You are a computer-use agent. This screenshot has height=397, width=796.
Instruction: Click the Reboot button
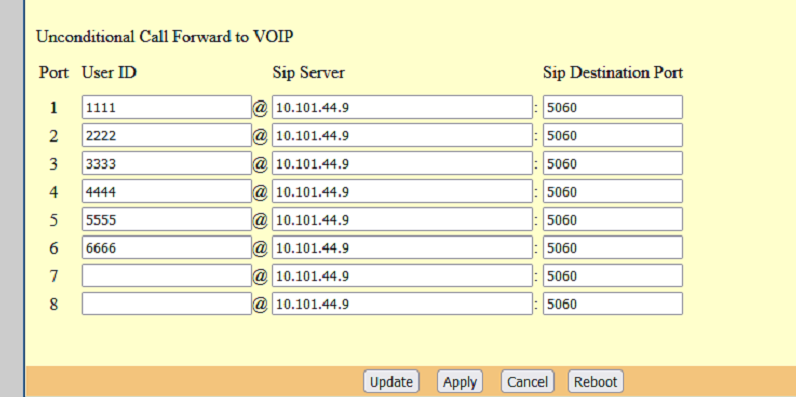click(x=595, y=381)
